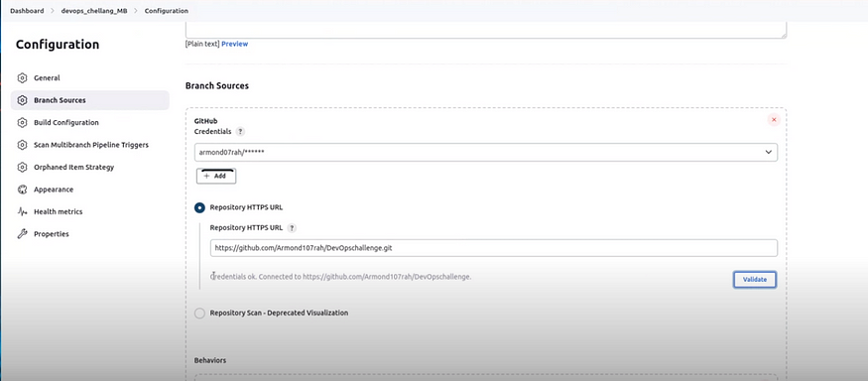This screenshot has height=381, width=868.
Task: Click the Appearance palette icon
Action: 22,190
